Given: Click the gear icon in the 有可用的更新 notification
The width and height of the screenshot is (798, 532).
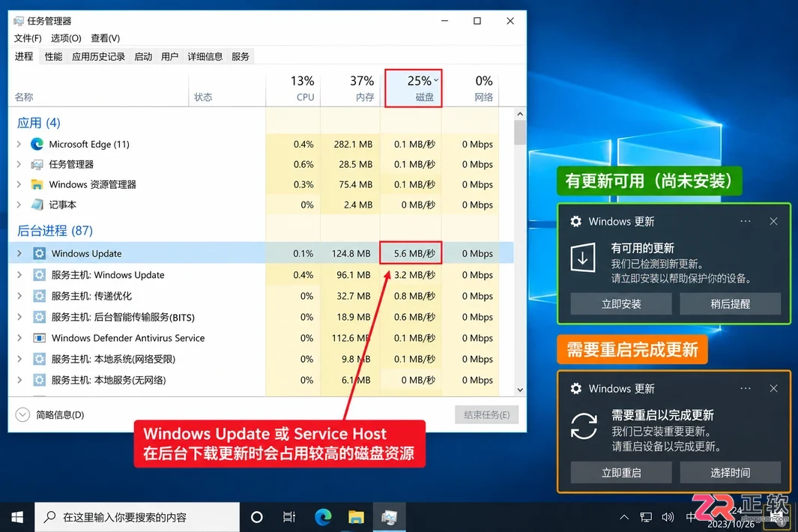Looking at the screenshot, I should [x=575, y=222].
